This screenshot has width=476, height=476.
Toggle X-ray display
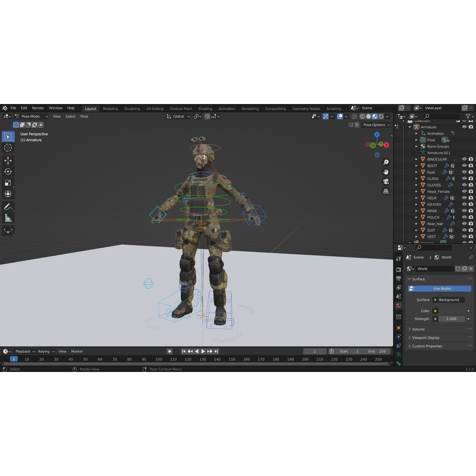[354, 116]
